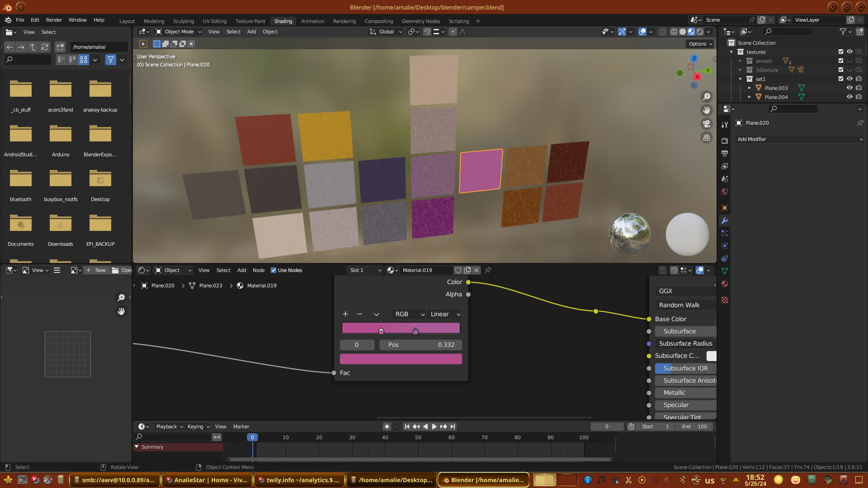The width and height of the screenshot is (868, 488).
Task: Uncheck the textures collection exclude checkbox
Action: [841, 52]
